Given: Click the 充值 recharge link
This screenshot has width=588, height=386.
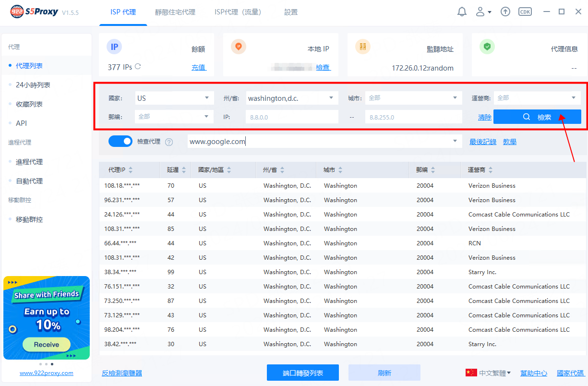Looking at the screenshot, I should click(x=199, y=67).
